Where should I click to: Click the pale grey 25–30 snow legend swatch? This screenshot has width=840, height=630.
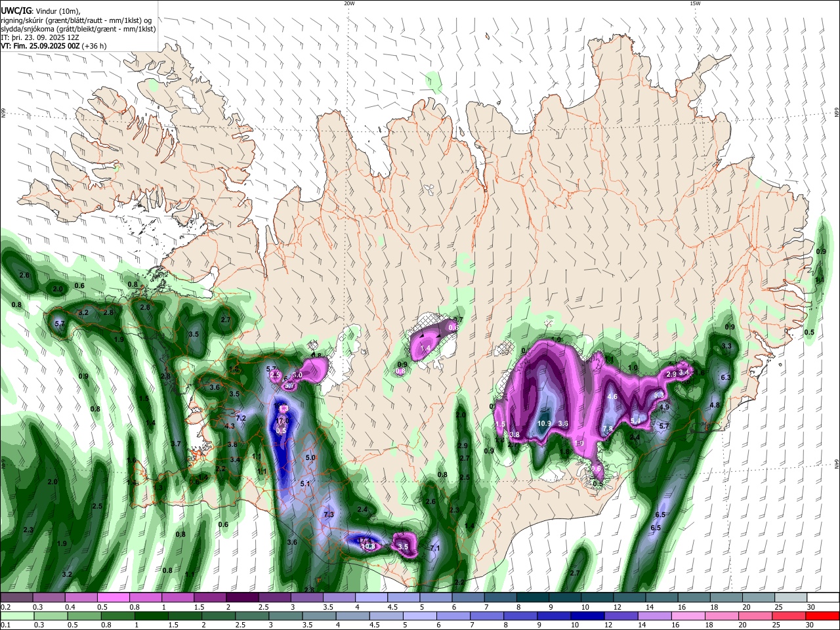point(790,597)
